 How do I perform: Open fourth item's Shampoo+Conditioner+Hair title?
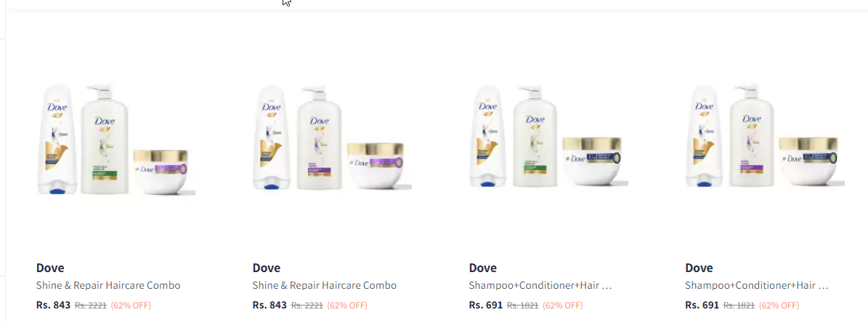click(x=757, y=286)
